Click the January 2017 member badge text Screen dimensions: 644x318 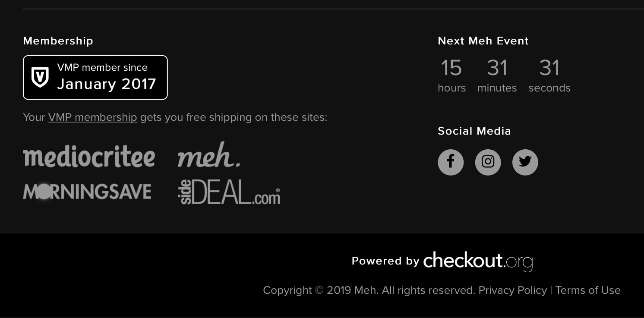pos(107,84)
